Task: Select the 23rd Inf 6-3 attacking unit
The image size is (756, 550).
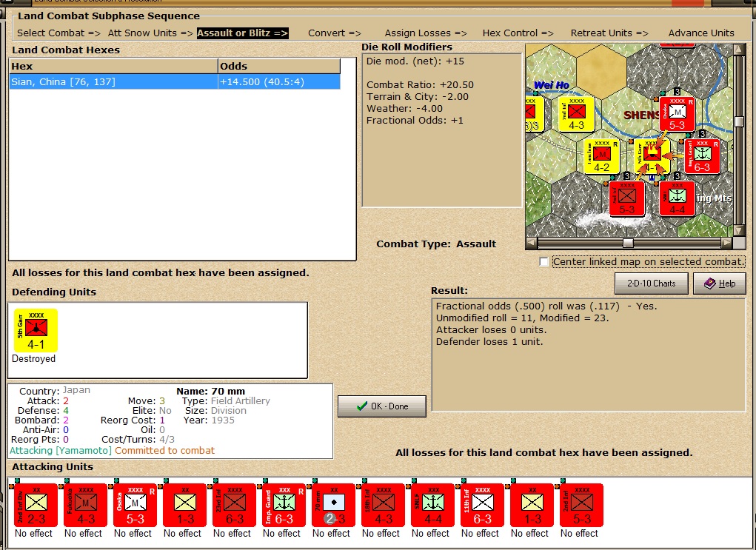Action: click(x=234, y=505)
